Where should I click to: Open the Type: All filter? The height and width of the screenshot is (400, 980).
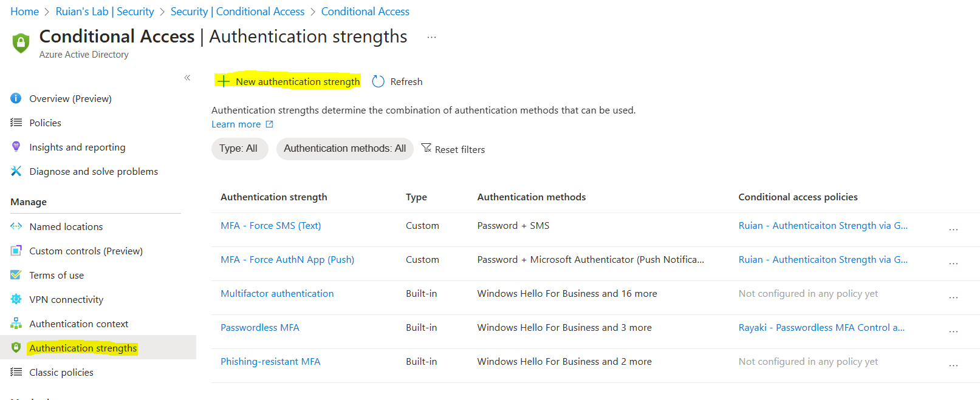[x=239, y=149]
